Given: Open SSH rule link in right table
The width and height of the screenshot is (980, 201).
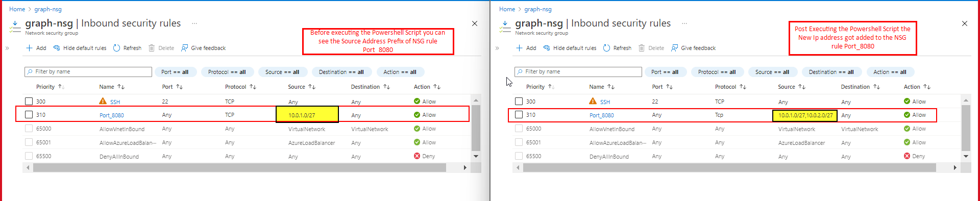Looking at the screenshot, I should pos(605,102).
